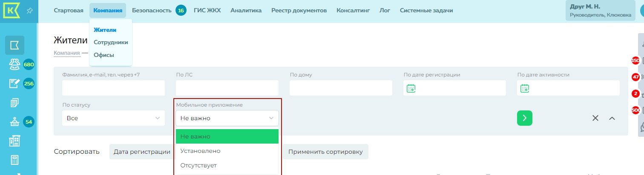Expand the 'По статусу' dropdown
The width and height of the screenshot is (644, 175).
[113, 118]
